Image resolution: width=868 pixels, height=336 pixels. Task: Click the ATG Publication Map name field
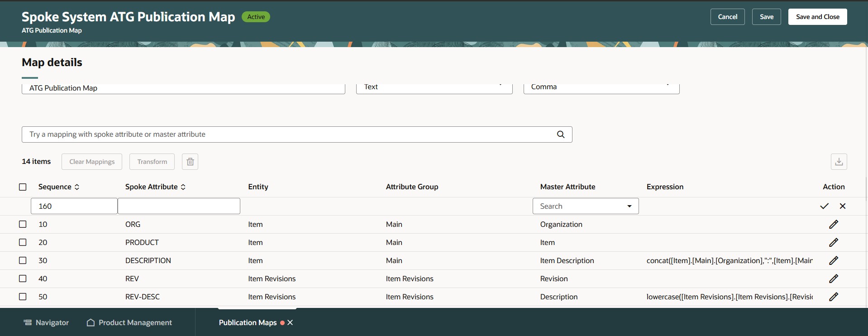point(183,88)
